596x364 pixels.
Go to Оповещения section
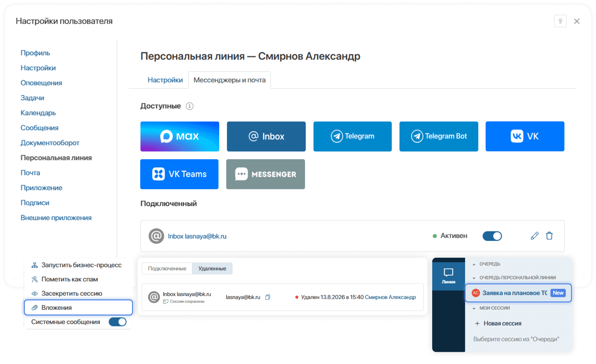(41, 83)
